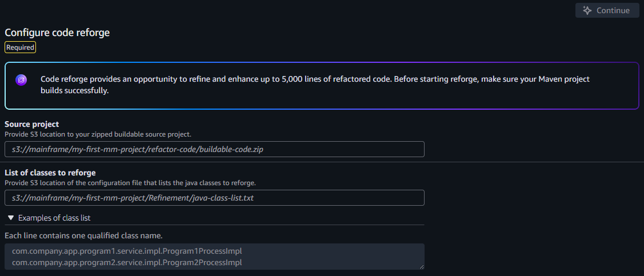Click the Configure code reforge heading

pyautogui.click(x=57, y=33)
